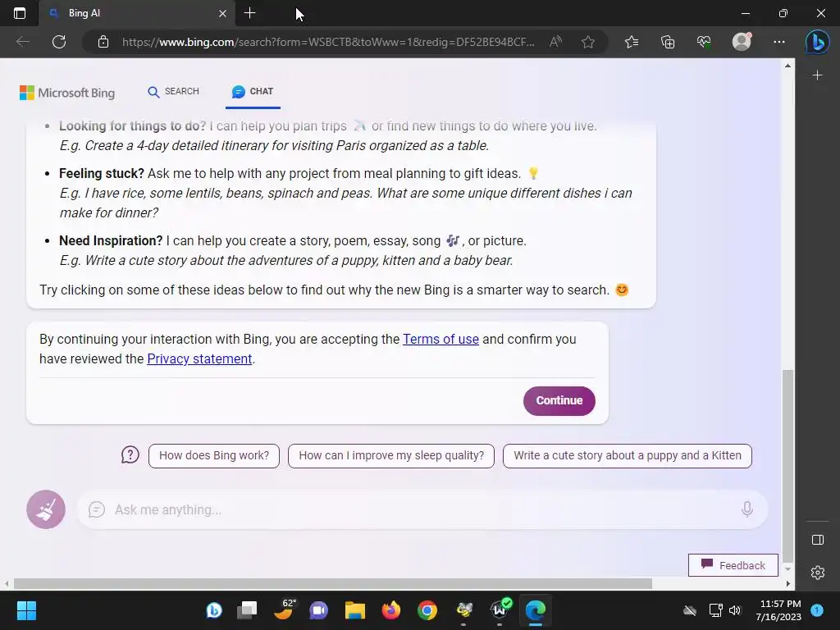Launch Firefox from taskbar
Image resolution: width=840 pixels, height=630 pixels.
click(x=391, y=610)
